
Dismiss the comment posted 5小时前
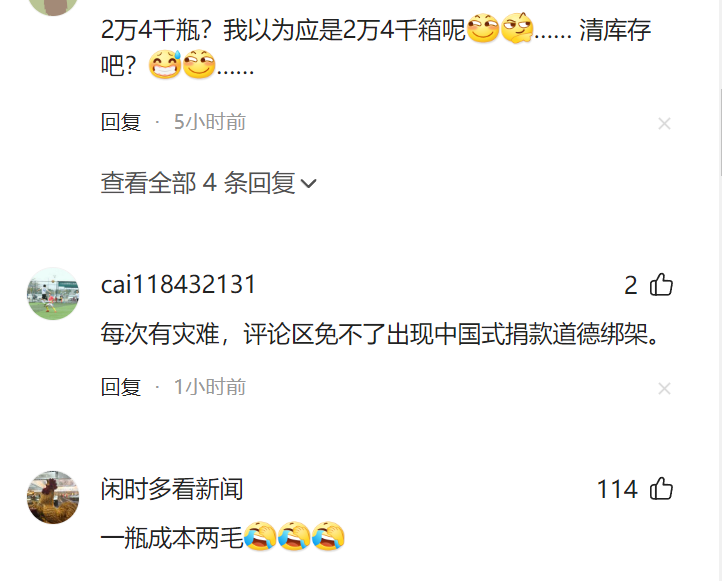tap(664, 123)
